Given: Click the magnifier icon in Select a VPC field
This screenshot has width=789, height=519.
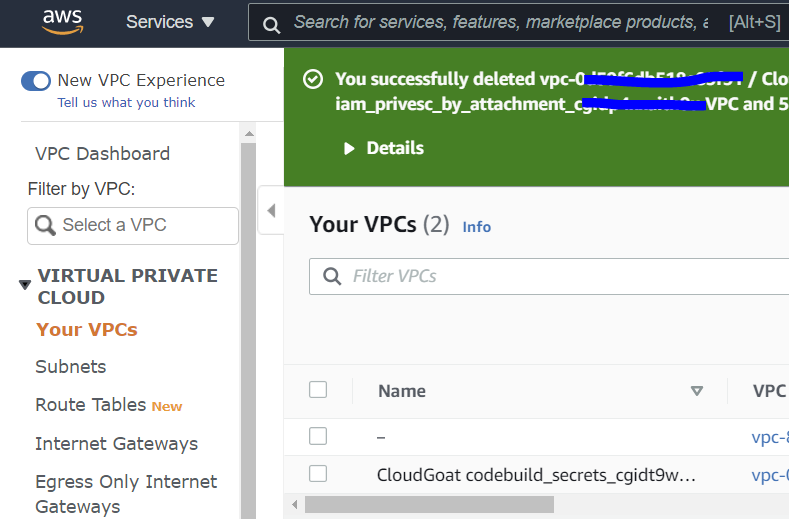Looking at the screenshot, I should 45,226.
